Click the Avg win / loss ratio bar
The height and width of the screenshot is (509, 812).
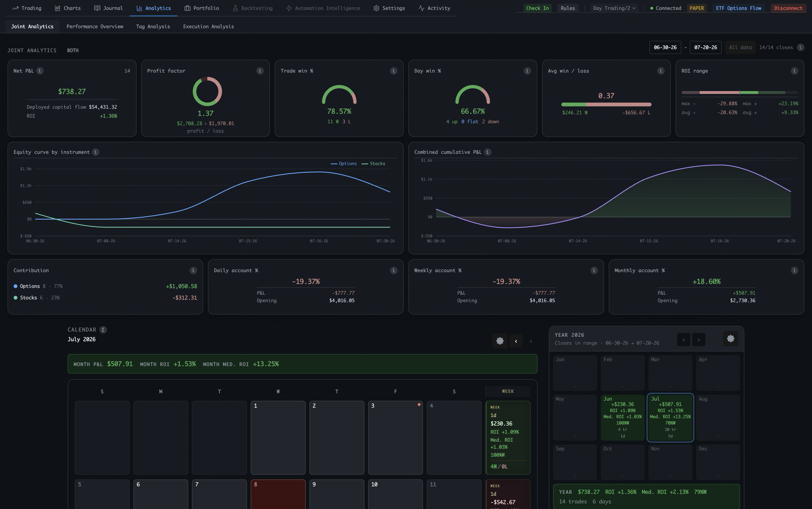[606, 104]
